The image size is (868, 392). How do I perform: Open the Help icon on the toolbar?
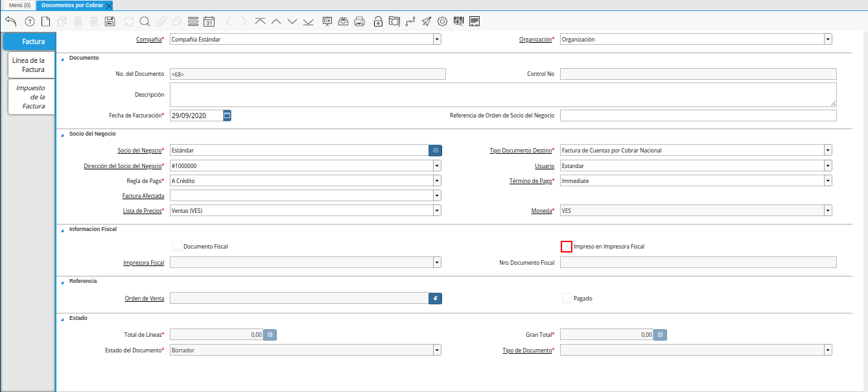pos(29,21)
